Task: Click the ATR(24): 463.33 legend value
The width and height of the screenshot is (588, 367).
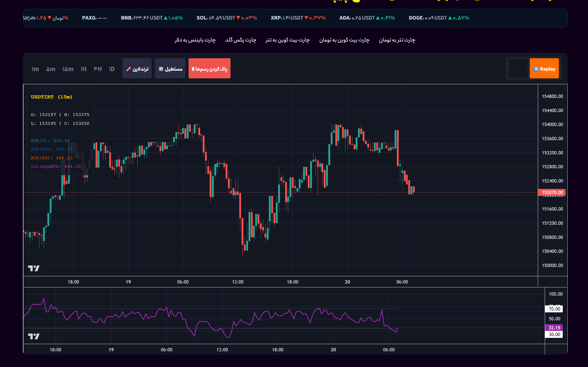Action: pos(52,149)
